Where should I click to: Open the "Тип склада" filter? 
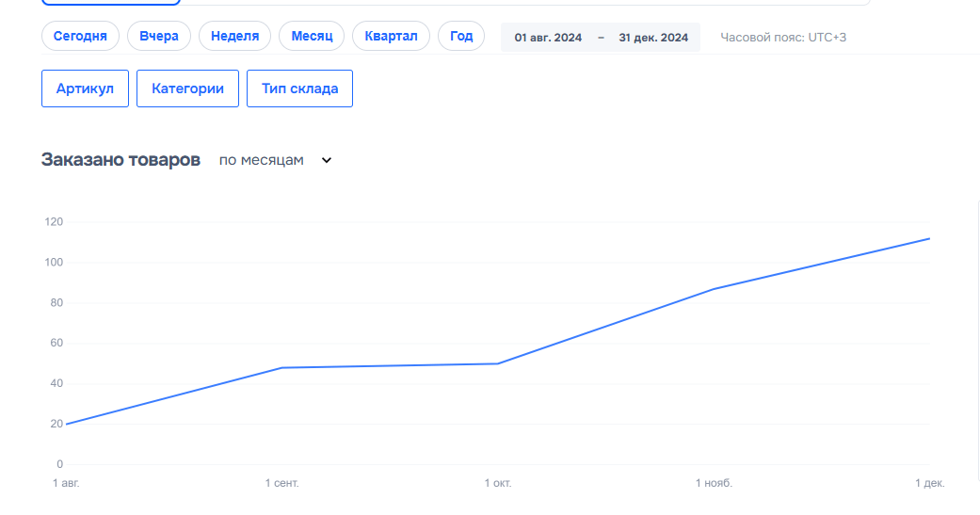[299, 89]
